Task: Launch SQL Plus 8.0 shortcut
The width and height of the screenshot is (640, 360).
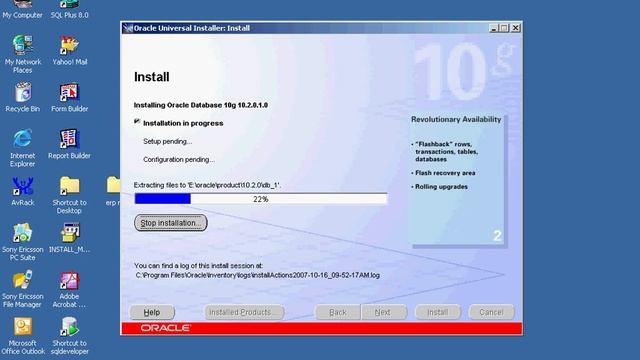Action: 69,10
